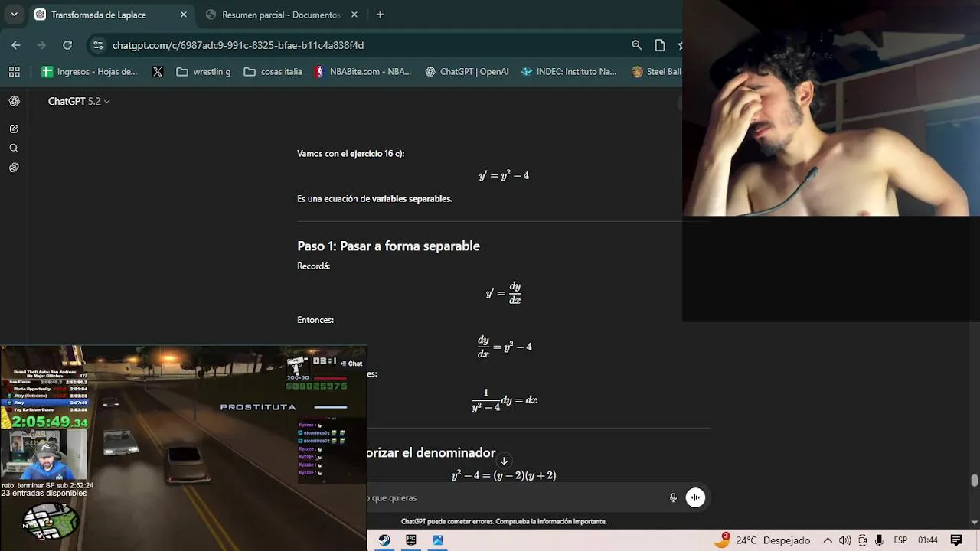Screen dimensions: 980x551
Task: Search chats from sidebar
Action: [x=14, y=148]
